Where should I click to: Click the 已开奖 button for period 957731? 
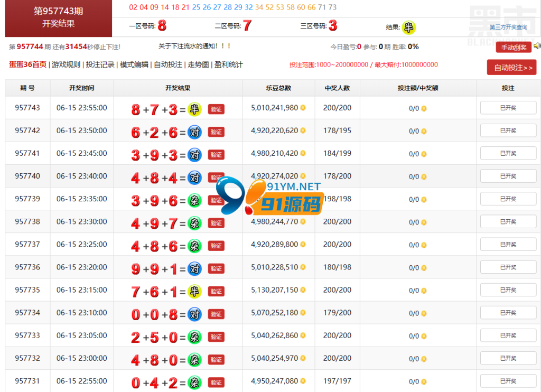(x=508, y=381)
